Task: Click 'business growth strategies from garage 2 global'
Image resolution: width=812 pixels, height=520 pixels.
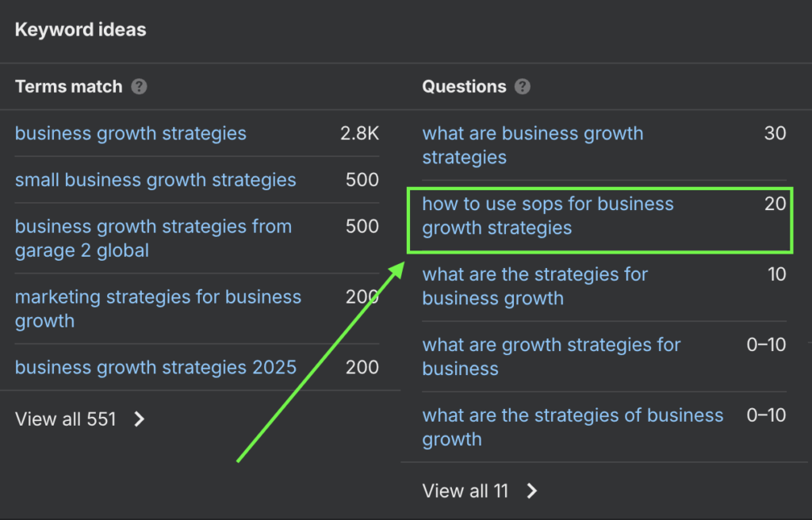Action: (x=153, y=238)
